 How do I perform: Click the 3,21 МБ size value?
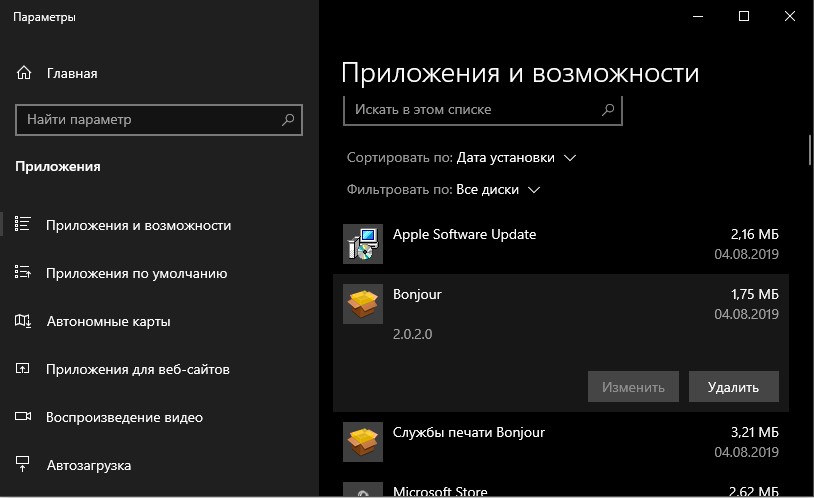point(755,432)
